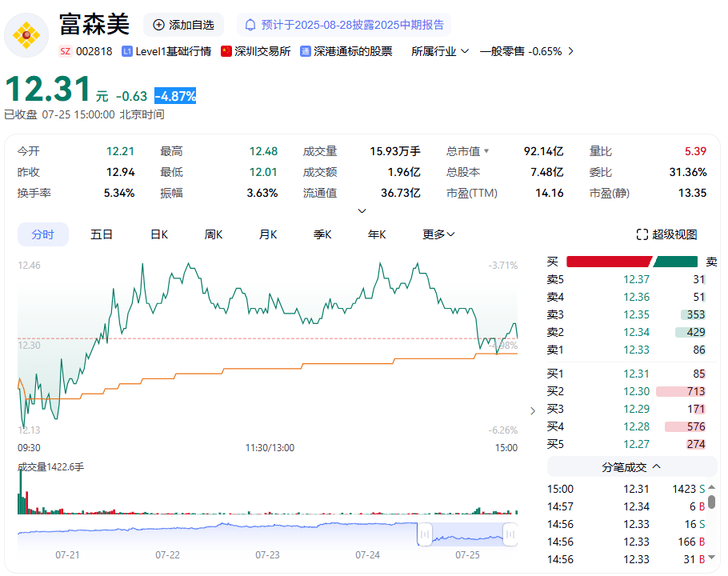Click the 最高 value 12.48
Screen dimensions: 728x576
[263, 151]
